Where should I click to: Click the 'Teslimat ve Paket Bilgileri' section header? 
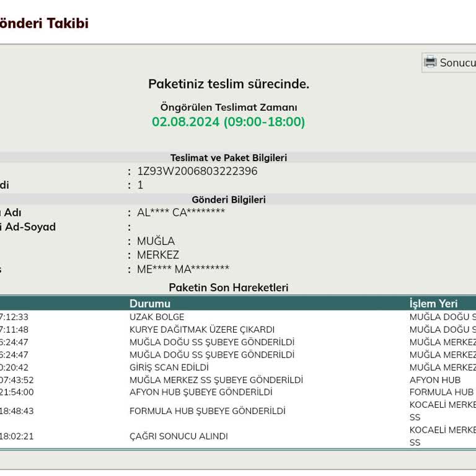(229, 157)
